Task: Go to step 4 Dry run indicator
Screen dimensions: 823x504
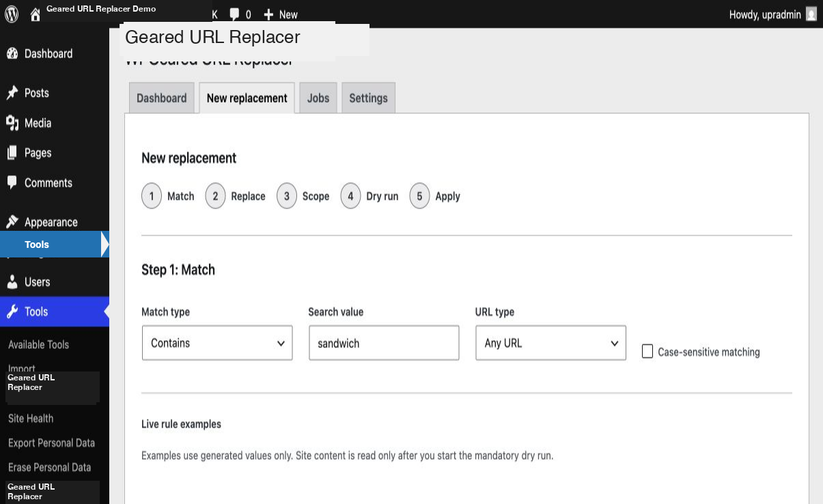Action: coord(369,196)
